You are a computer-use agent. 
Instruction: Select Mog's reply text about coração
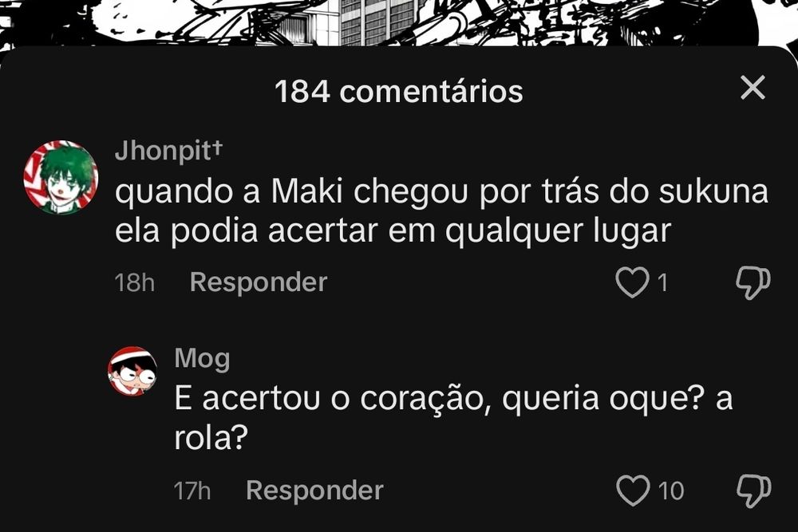[x=453, y=418]
